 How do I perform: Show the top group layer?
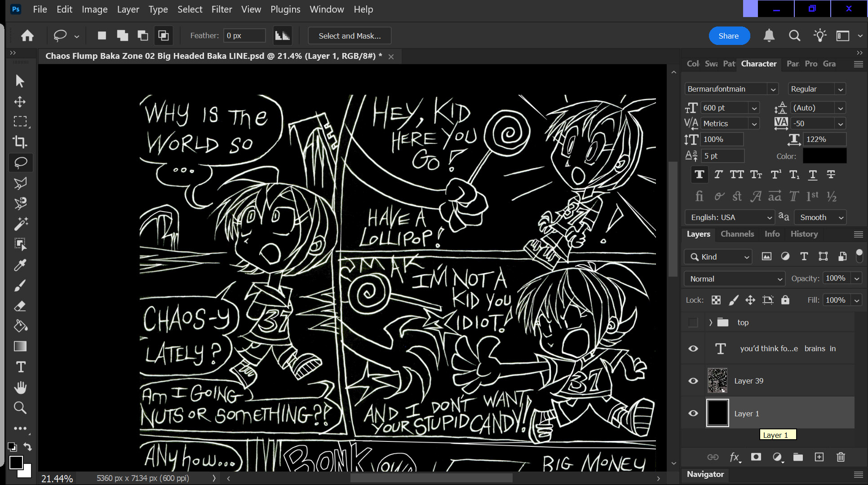(693, 322)
